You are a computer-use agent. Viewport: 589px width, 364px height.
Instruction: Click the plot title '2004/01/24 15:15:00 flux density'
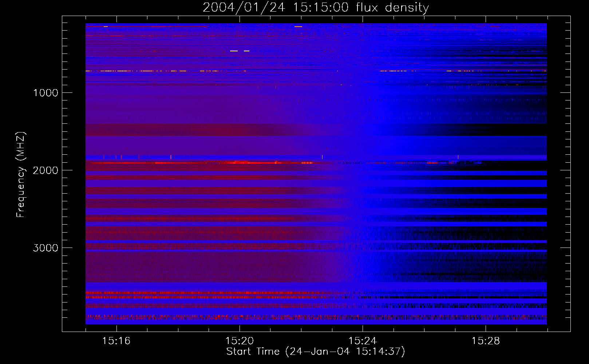316,8
